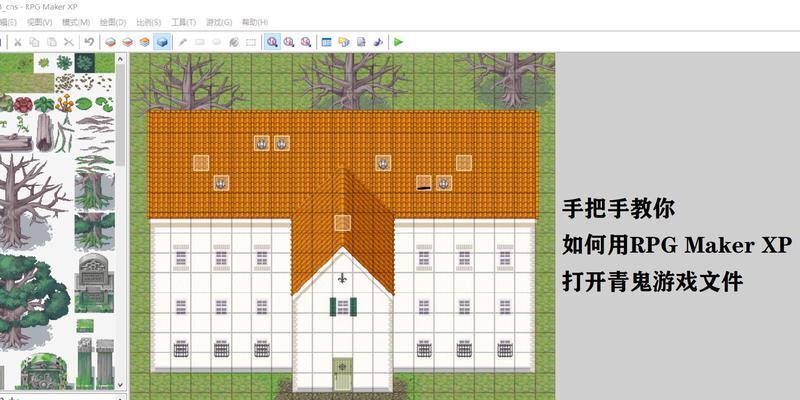Image resolution: width=800 pixels, height=400 pixels.
Task: Undo the last map edit
Action: (89, 42)
